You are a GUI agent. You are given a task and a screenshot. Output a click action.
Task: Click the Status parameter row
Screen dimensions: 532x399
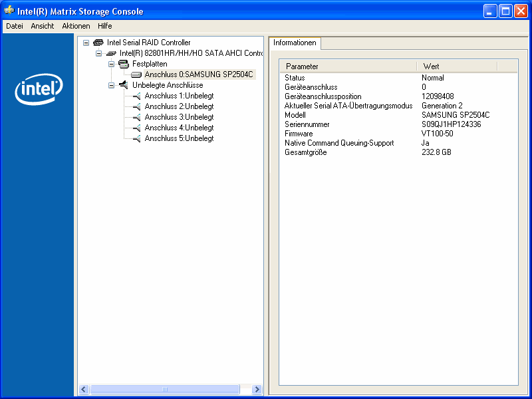tap(398, 78)
